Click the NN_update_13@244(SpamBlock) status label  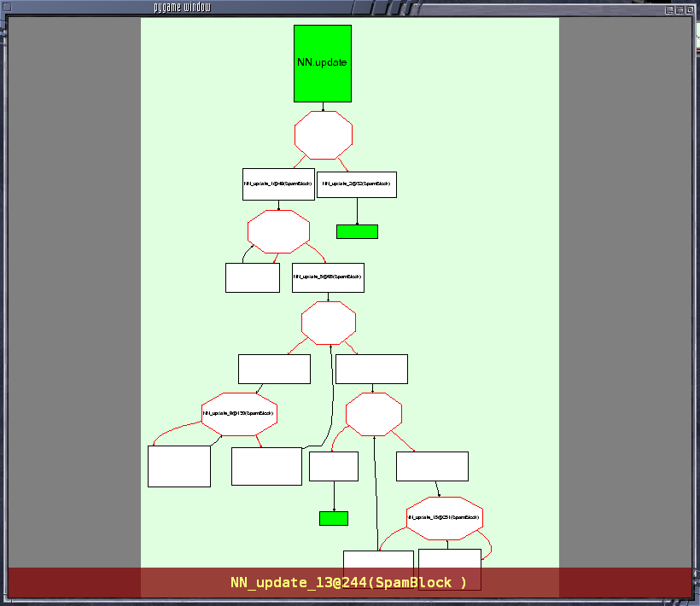[348, 582]
